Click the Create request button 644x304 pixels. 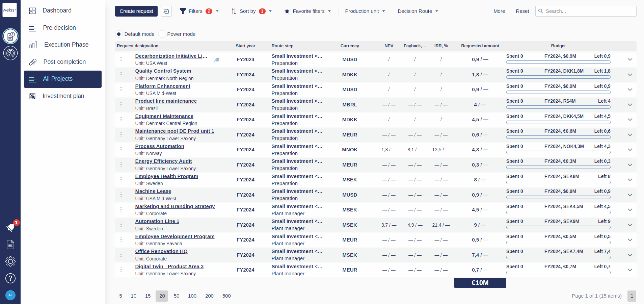(136, 11)
